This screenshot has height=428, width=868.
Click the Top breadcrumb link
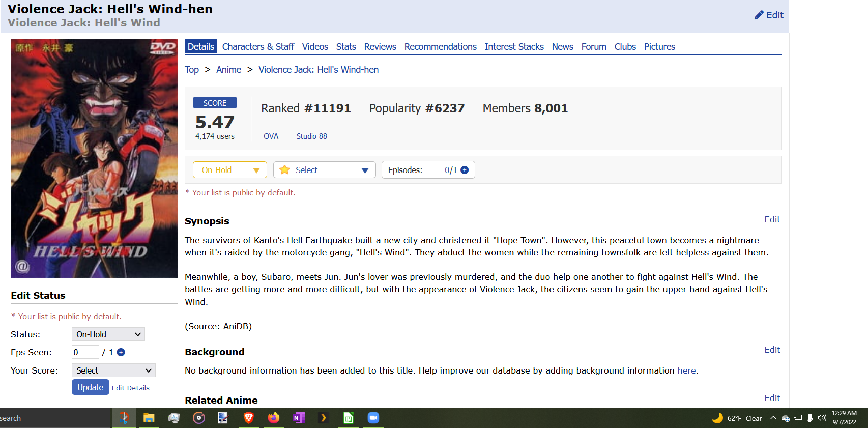192,70
